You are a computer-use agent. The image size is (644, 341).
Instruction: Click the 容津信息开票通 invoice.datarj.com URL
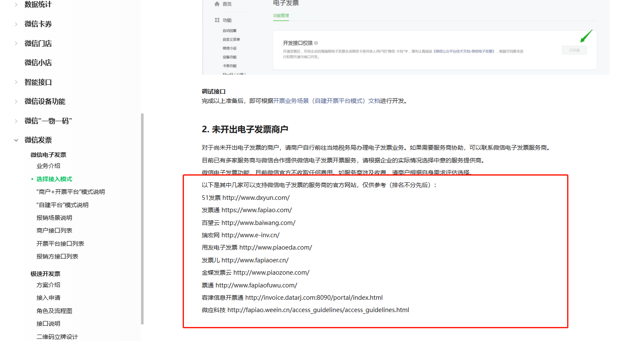pyautogui.click(x=314, y=298)
